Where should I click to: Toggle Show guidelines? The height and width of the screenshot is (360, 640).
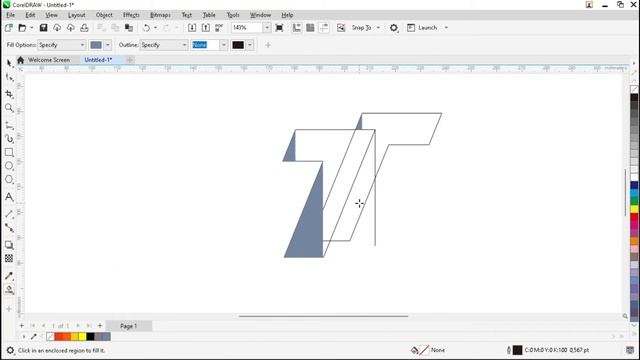[324, 28]
